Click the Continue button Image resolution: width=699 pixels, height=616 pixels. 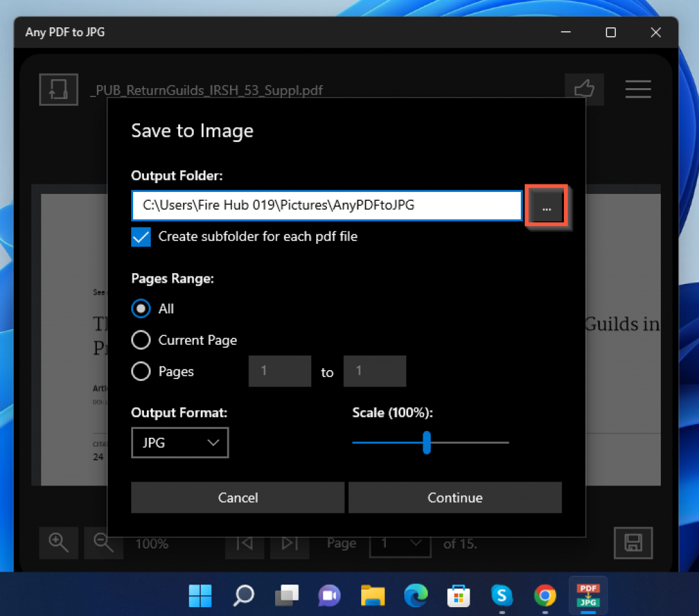(455, 497)
